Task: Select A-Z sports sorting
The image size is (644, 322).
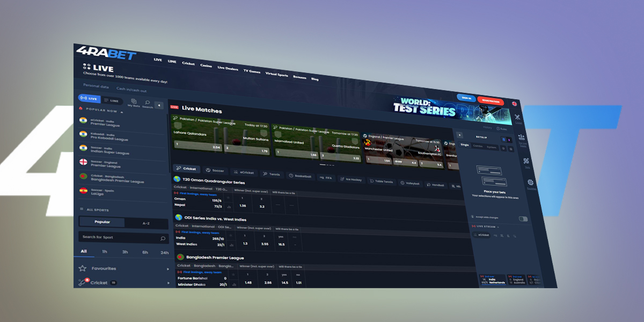Action: (146, 223)
